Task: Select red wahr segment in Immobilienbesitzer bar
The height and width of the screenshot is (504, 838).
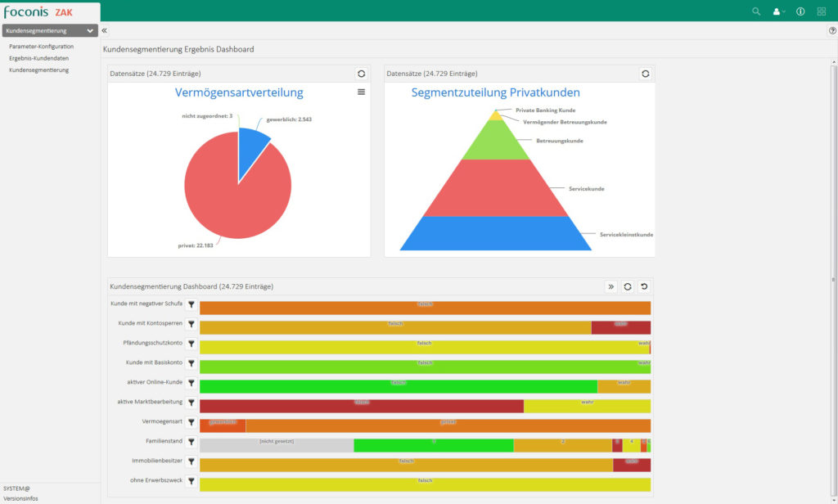Action: (632, 465)
